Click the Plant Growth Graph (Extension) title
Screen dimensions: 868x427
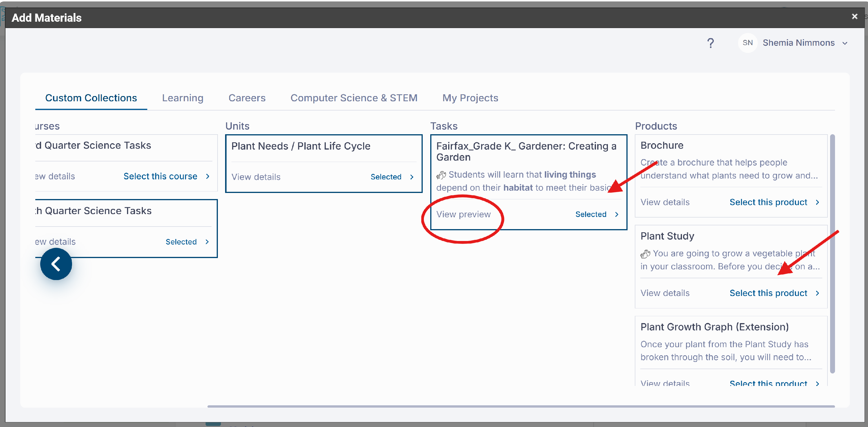coord(714,327)
